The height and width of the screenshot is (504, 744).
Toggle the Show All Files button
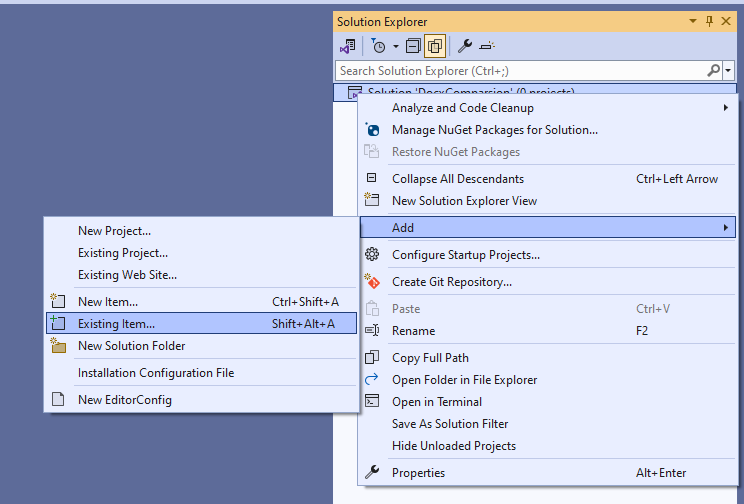pos(435,46)
